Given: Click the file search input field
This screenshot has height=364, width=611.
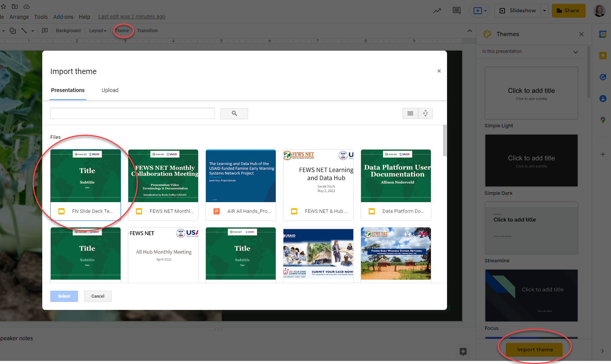Looking at the screenshot, I should pos(132,113).
